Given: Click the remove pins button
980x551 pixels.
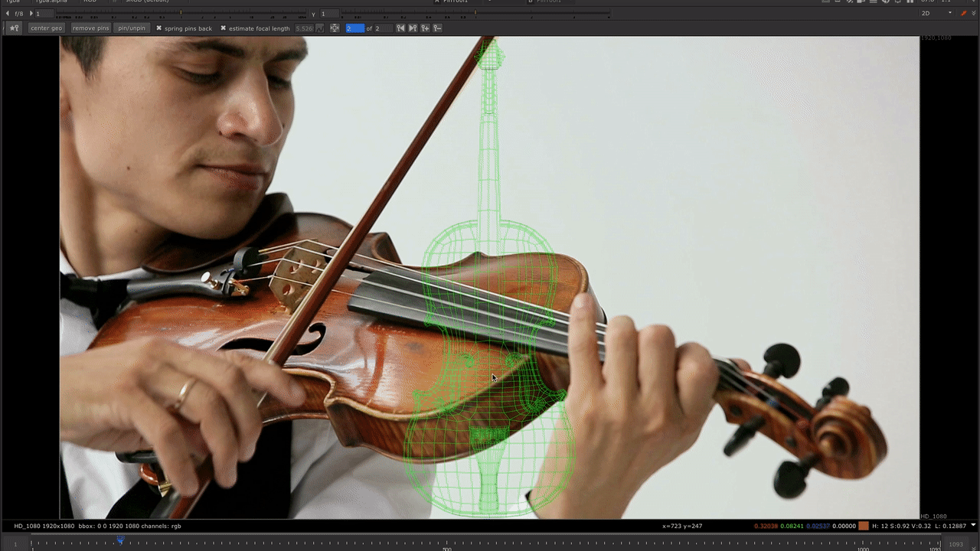Looking at the screenshot, I should coord(91,28).
